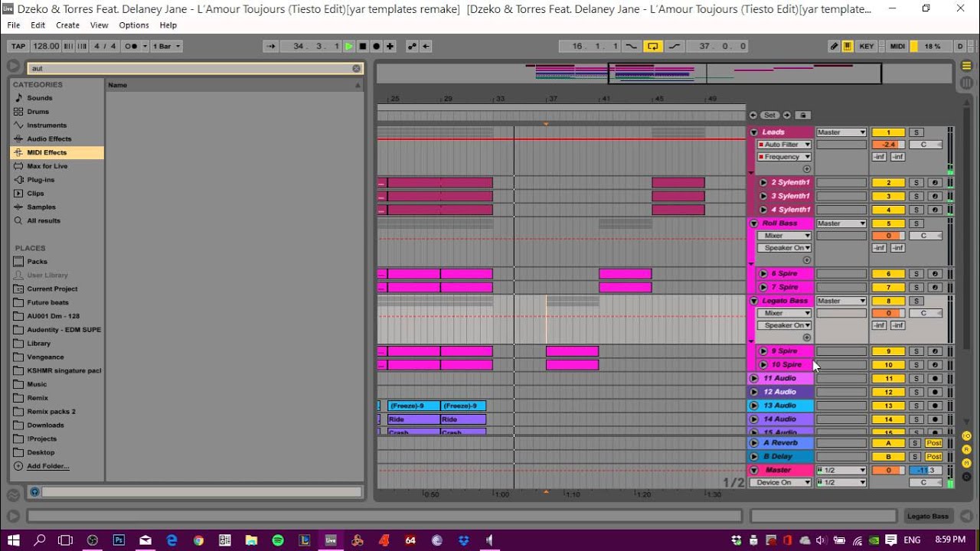Open the View menu

(100, 25)
